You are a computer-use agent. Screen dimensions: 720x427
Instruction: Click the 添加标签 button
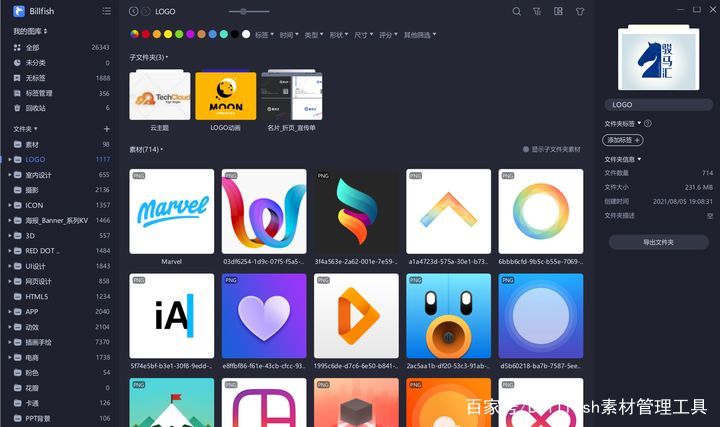click(623, 140)
